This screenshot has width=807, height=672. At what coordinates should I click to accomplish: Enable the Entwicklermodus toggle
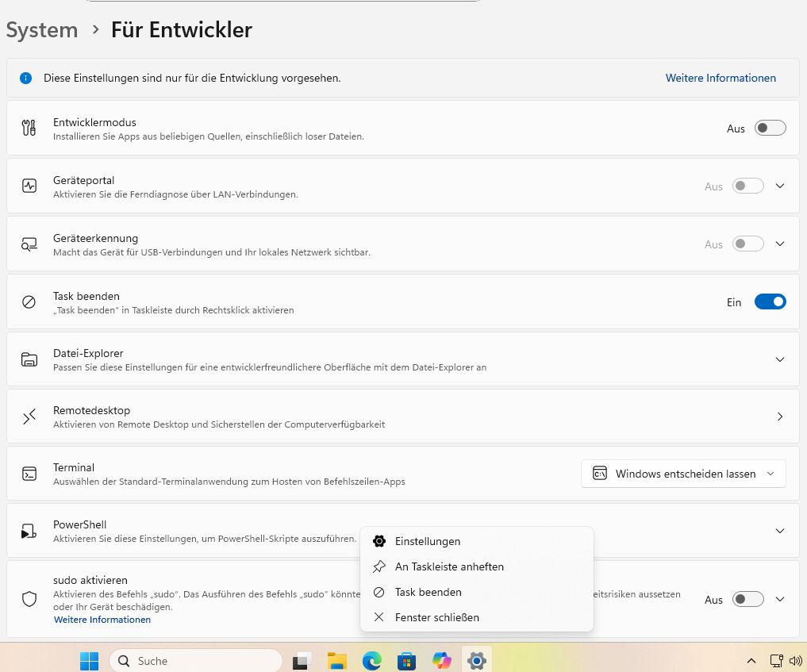pos(770,128)
